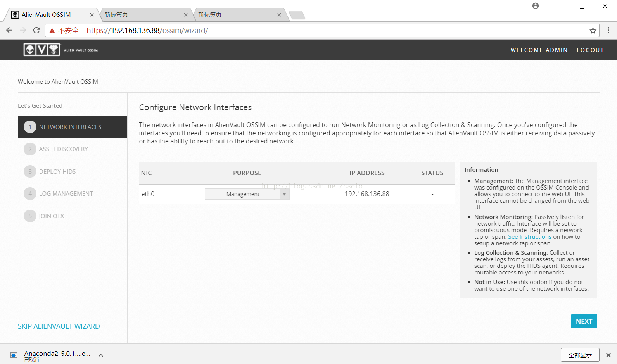Click the NIC column header
This screenshot has width=617, height=364.
(147, 173)
